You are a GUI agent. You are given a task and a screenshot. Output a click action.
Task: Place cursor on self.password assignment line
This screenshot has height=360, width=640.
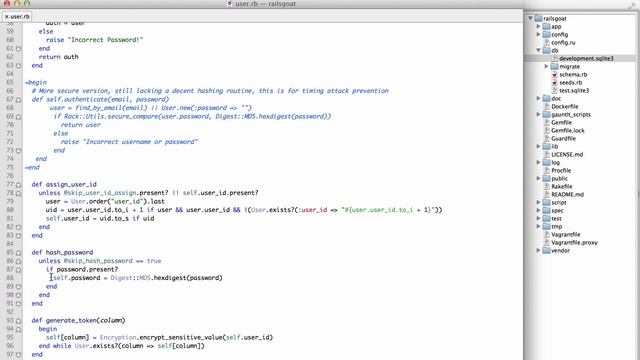click(x=138, y=278)
